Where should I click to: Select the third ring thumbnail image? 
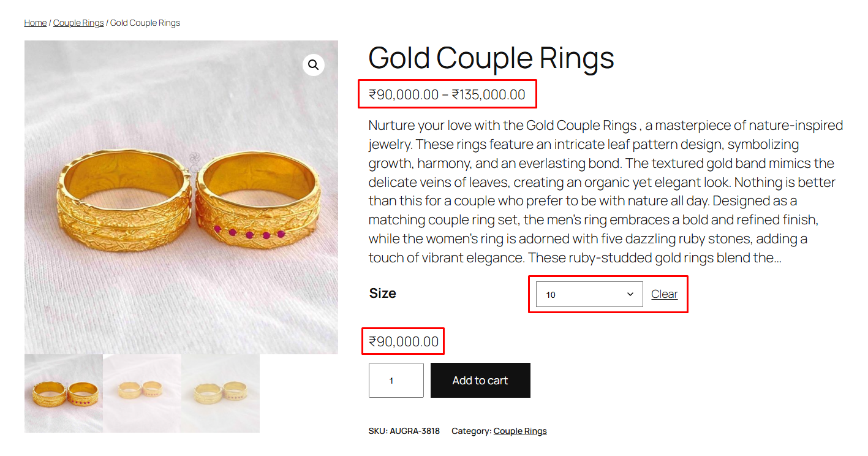(221, 393)
